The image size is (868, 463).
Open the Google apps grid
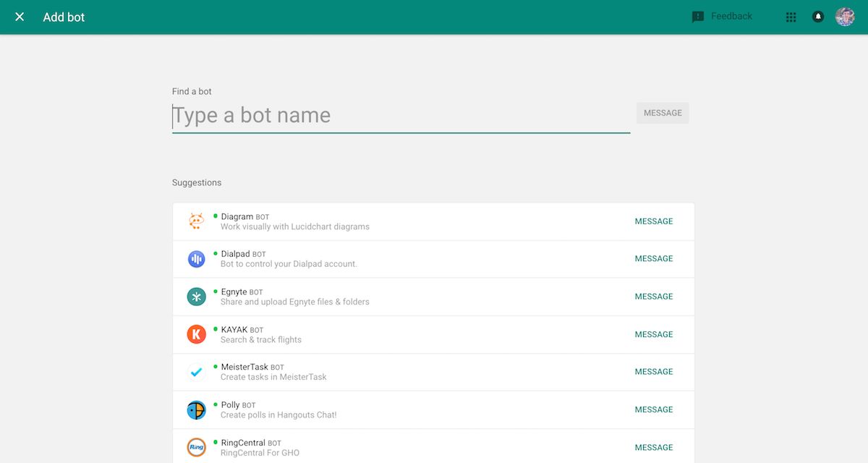click(791, 17)
